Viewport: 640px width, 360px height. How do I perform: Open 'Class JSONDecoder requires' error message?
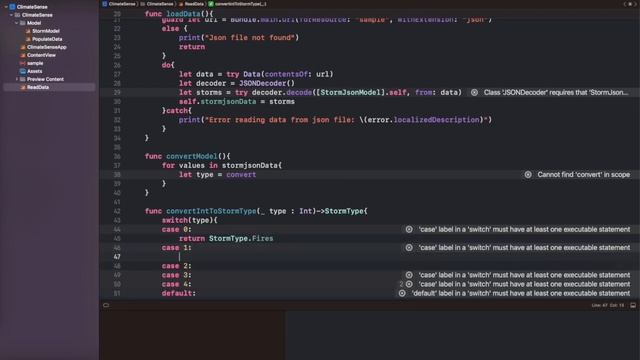[556, 93]
